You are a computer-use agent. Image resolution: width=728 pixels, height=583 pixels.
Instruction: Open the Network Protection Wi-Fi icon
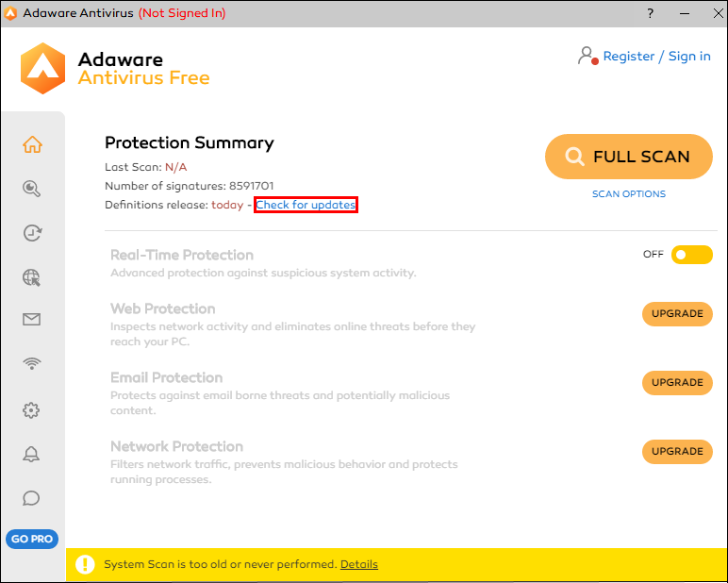[32, 363]
